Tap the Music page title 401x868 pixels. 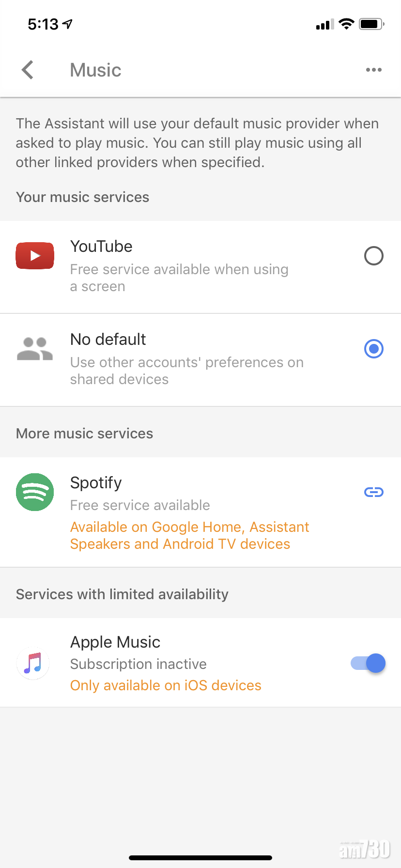[95, 70]
